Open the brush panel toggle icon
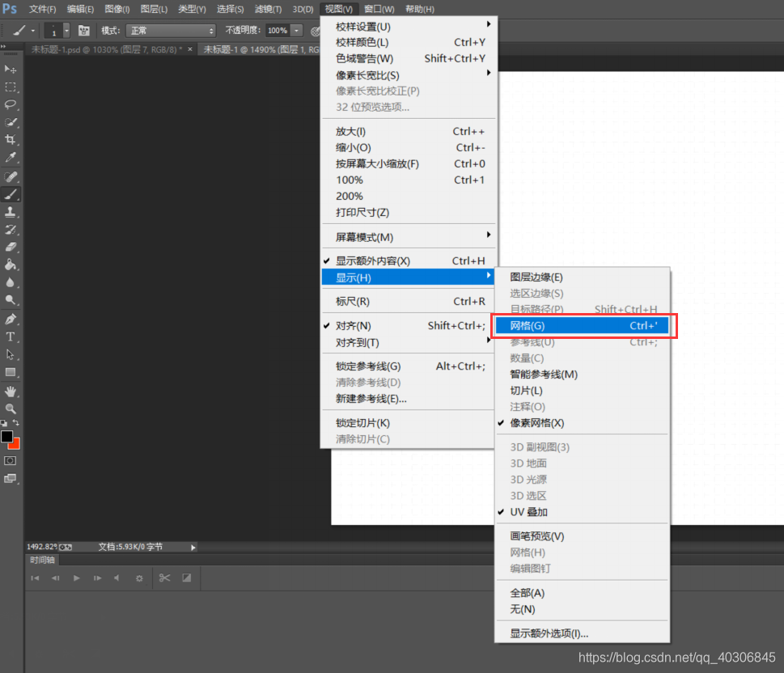 (84, 31)
